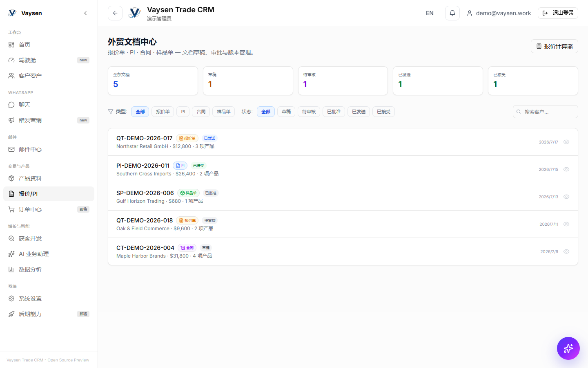Select the 全部 type filter

tap(140, 112)
